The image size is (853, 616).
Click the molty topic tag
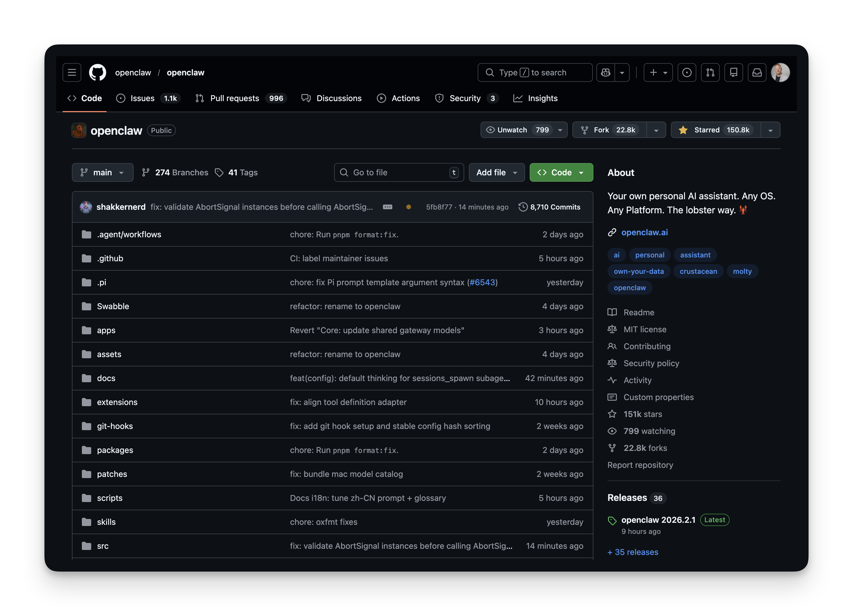click(x=742, y=271)
